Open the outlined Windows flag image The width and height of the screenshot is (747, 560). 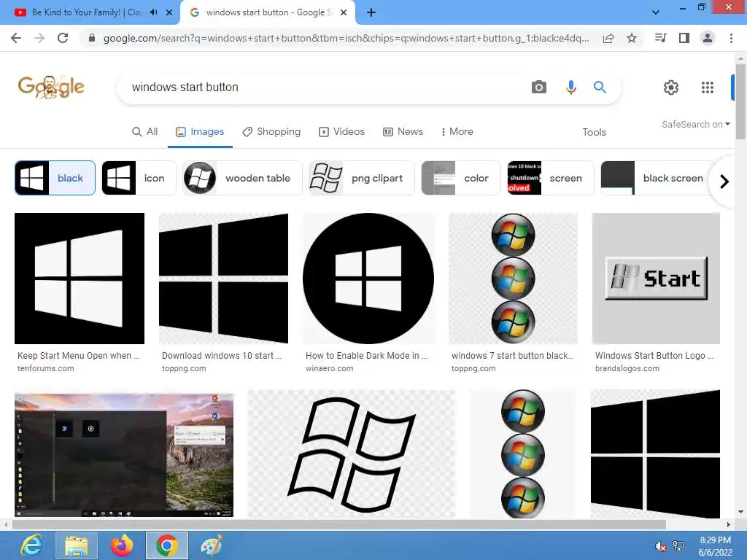[352, 455]
